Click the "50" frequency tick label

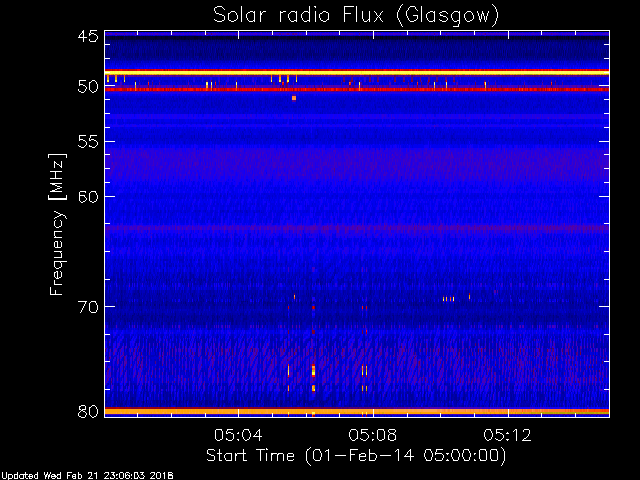(88, 87)
